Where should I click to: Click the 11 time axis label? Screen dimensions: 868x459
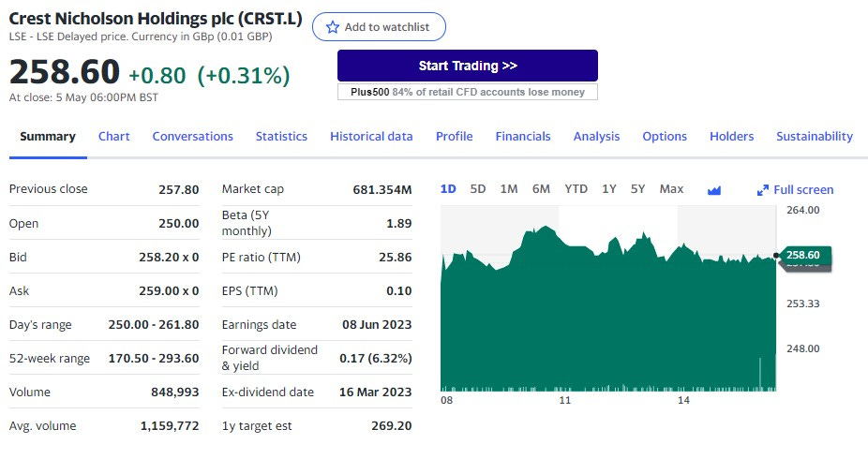pyautogui.click(x=564, y=400)
